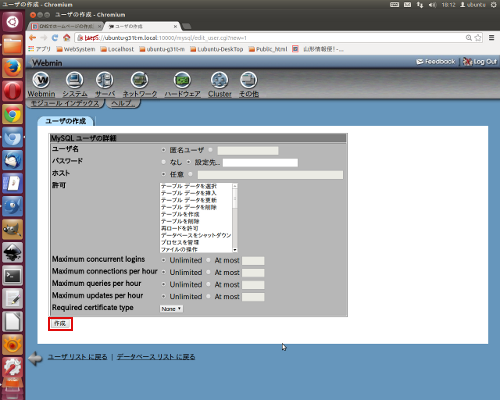Select the specific host radio button

[x=190, y=174]
